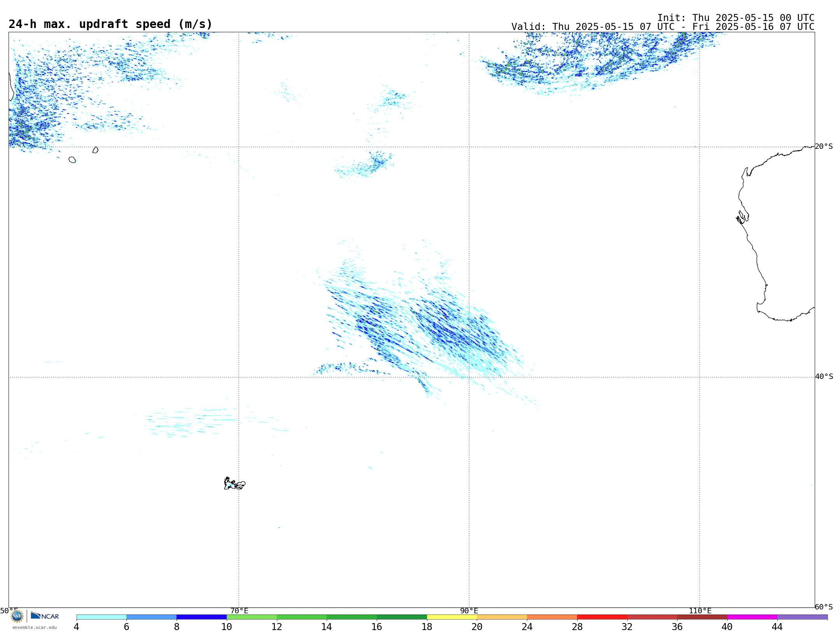Click the 18–20 yellow colorbar swatch
This screenshot has width=840, height=632.
click(452, 617)
